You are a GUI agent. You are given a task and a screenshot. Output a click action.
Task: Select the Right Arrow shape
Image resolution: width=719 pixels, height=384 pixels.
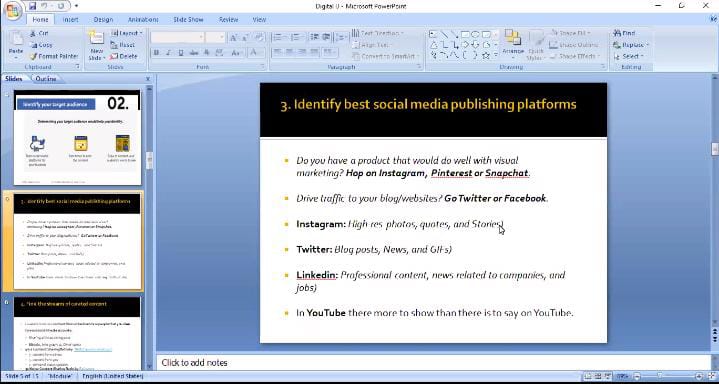pyautogui.click(x=465, y=45)
